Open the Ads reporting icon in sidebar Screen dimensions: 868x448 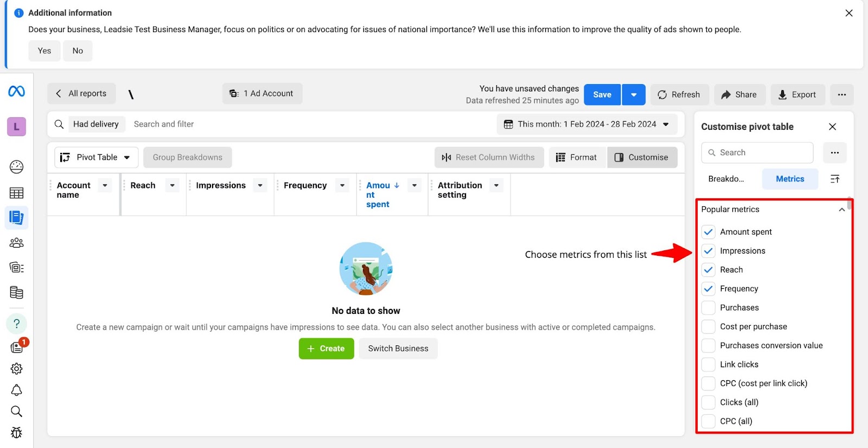click(16, 218)
